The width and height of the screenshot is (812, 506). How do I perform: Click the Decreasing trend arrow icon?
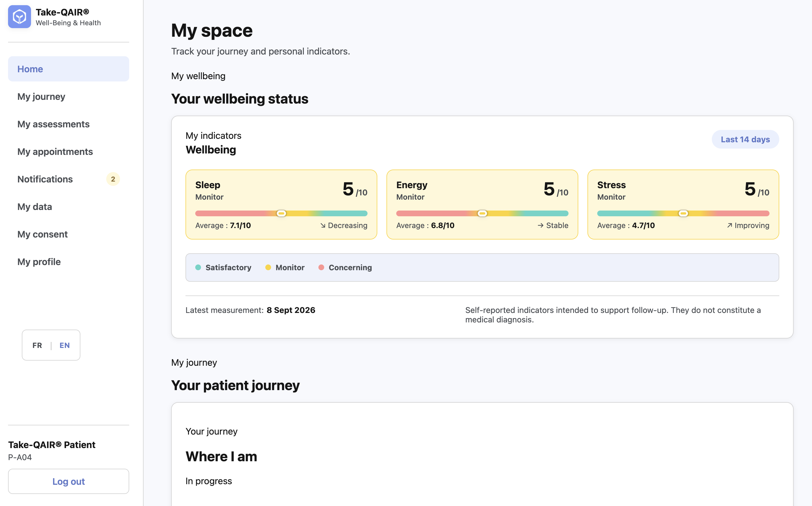click(323, 225)
